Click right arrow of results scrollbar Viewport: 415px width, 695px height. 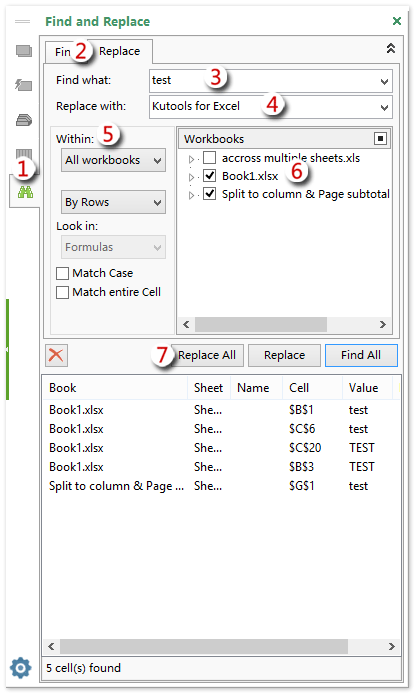pos(392,646)
